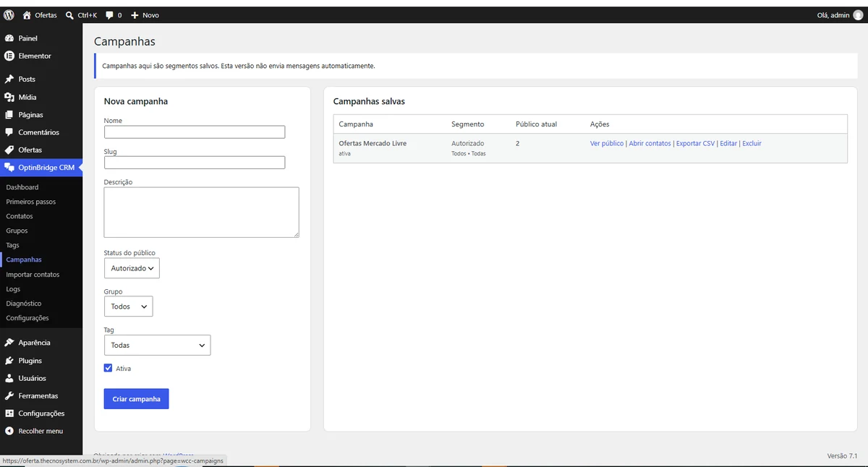Open Importar contatos submenu item
Viewport: 868px width, 467px height.
[x=33, y=275]
